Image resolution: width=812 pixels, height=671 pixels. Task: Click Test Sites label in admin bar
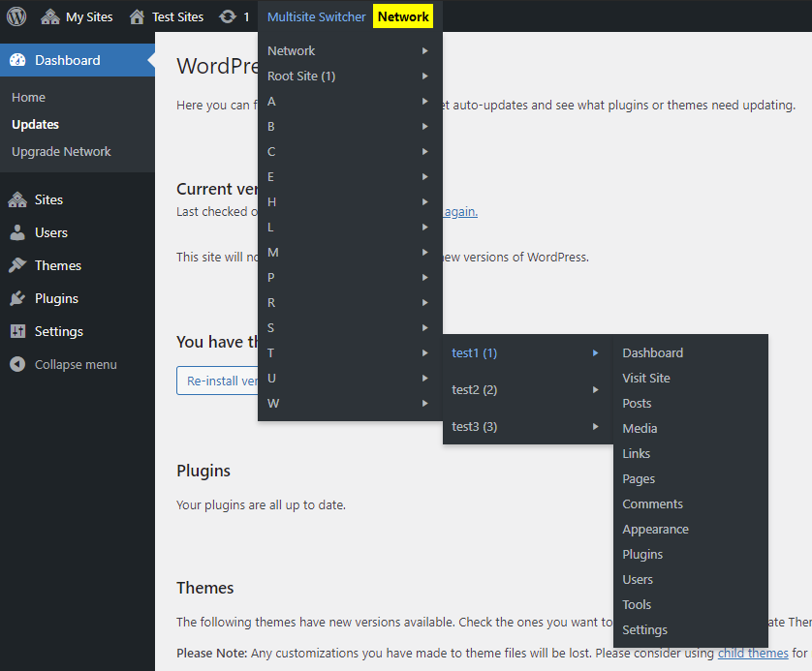coord(177,17)
